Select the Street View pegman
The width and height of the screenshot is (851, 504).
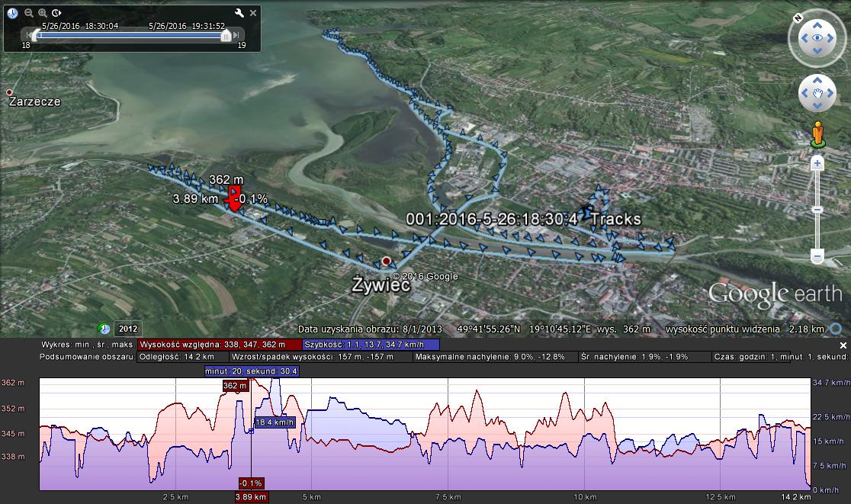(x=817, y=134)
